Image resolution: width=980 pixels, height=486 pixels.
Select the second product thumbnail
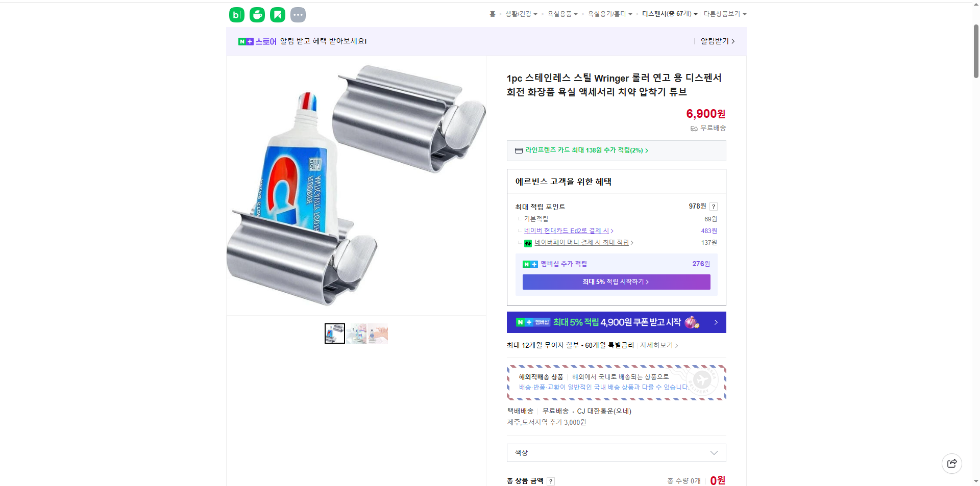[x=356, y=334]
